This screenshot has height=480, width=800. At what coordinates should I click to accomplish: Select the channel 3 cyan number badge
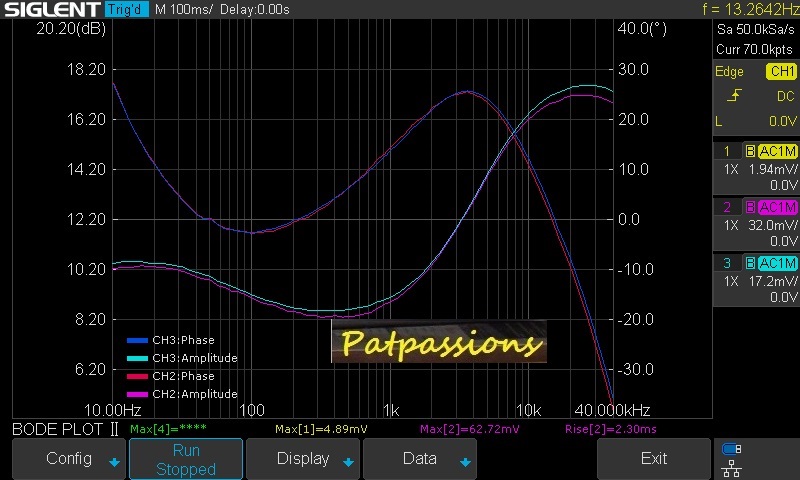[727, 263]
